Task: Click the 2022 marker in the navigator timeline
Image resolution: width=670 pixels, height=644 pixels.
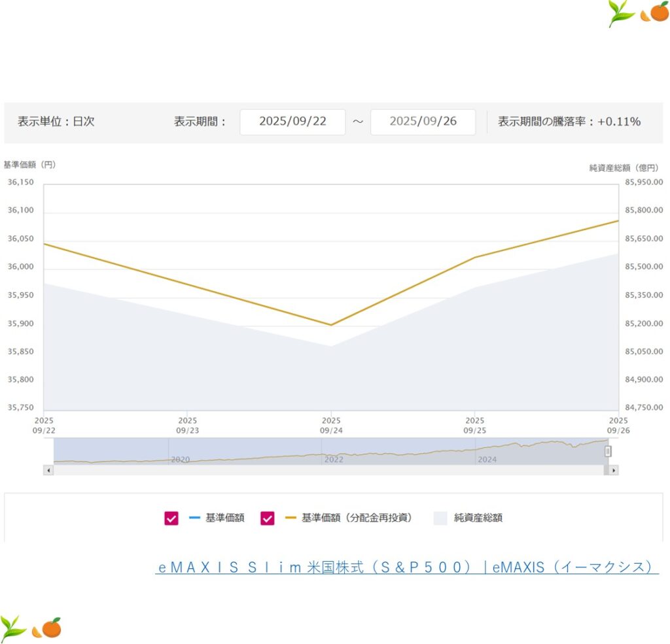Action: point(333,460)
